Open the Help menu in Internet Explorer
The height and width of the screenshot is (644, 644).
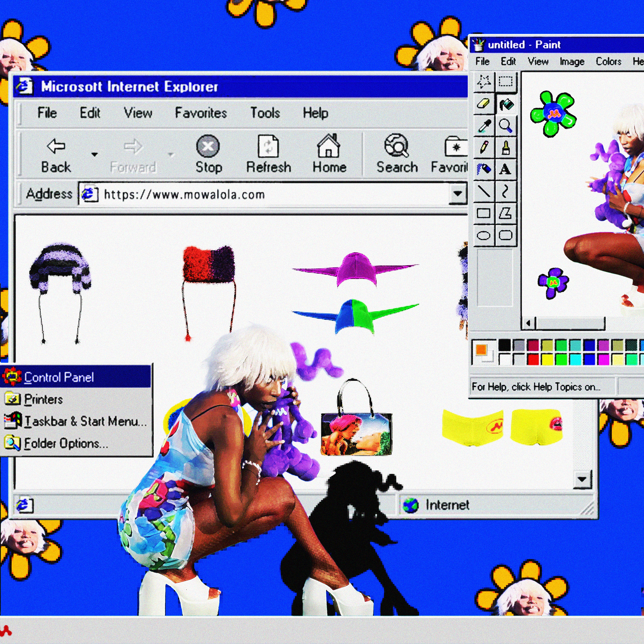point(315,113)
